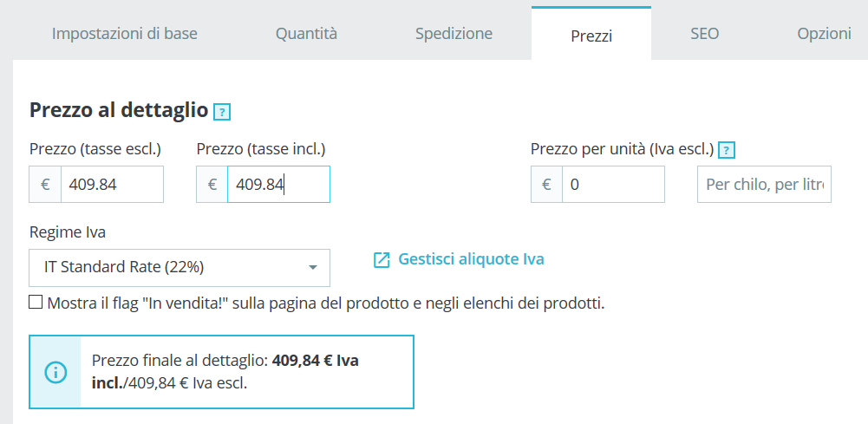The height and width of the screenshot is (424, 868).
Task: Click dropdown arrow of IT Standard Rate
Action: 312,267
